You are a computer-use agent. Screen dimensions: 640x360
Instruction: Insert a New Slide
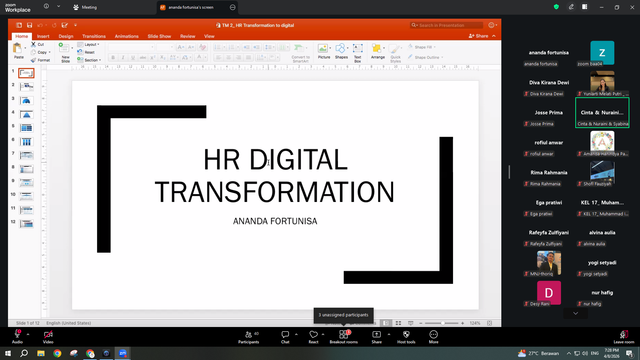tap(65, 53)
